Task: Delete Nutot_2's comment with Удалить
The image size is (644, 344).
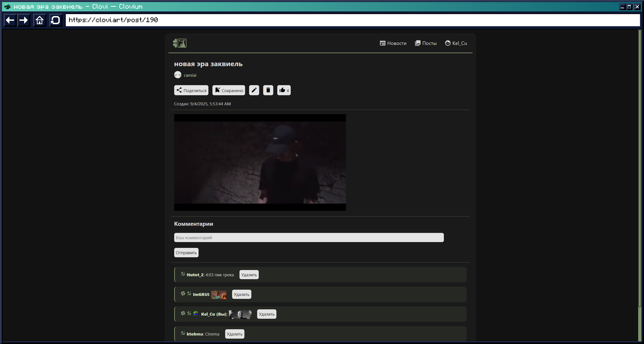Action: pyautogui.click(x=249, y=274)
